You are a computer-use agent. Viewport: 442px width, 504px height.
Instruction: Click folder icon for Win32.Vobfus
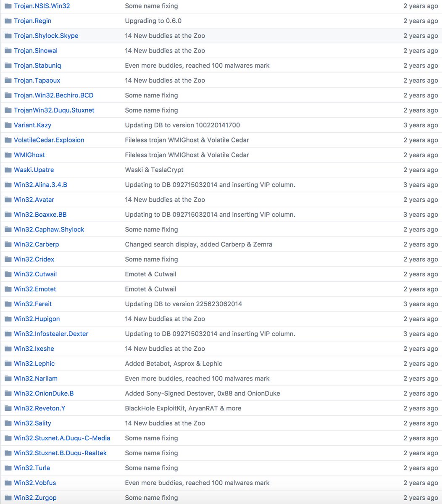pyautogui.click(x=8, y=483)
